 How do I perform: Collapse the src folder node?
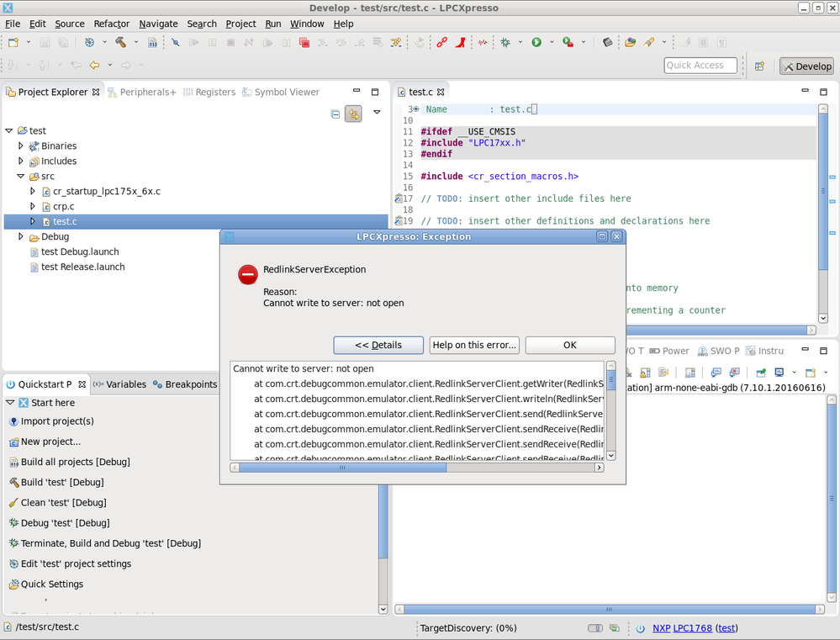20,176
